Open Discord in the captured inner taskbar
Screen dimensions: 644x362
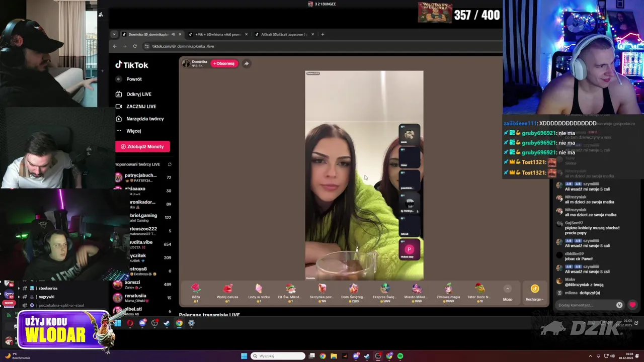[x=142, y=323]
